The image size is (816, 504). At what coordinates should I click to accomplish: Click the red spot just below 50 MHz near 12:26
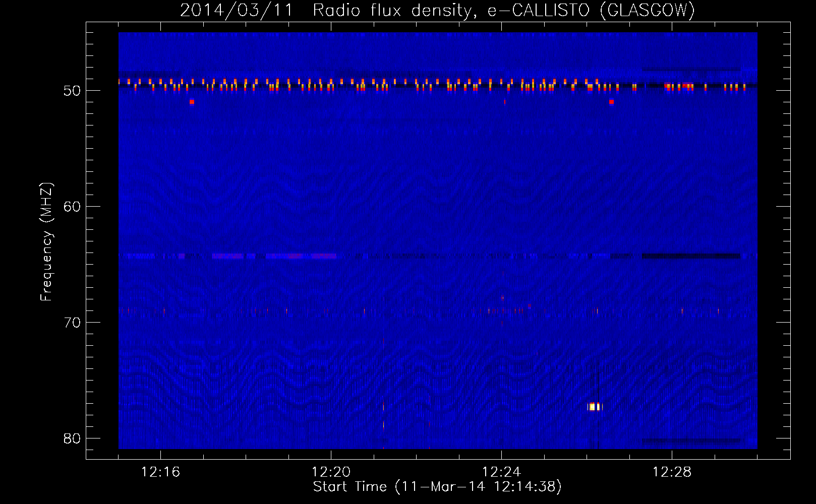[611, 102]
